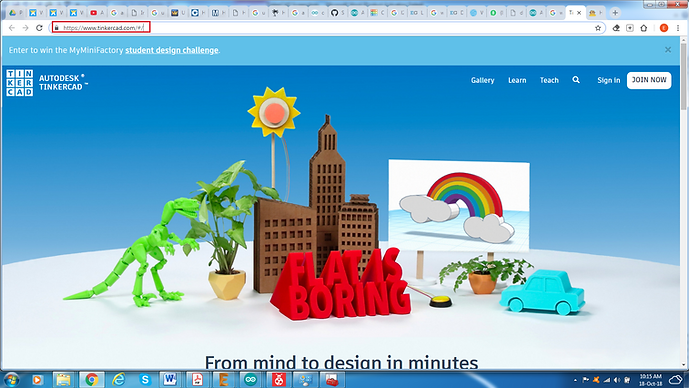The width and height of the screenshot is (689, 388).
Task: Dismiss the MyMiniFactory banner
Action: tap(668, 50)
